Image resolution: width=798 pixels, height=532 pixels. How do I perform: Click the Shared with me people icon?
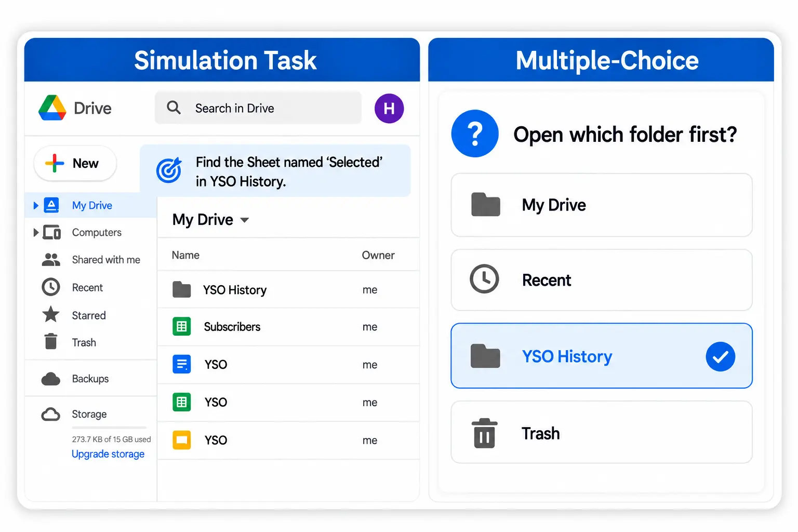[x=51, y=260]
